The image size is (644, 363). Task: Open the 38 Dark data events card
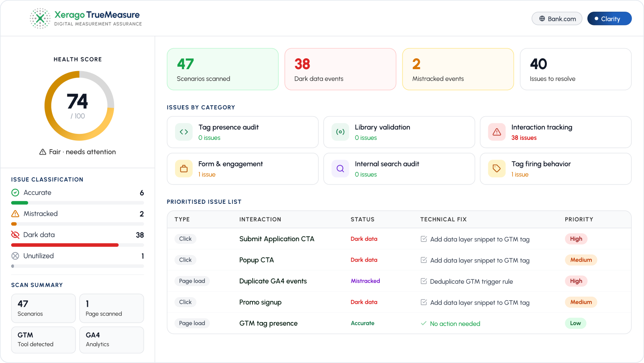340,69
